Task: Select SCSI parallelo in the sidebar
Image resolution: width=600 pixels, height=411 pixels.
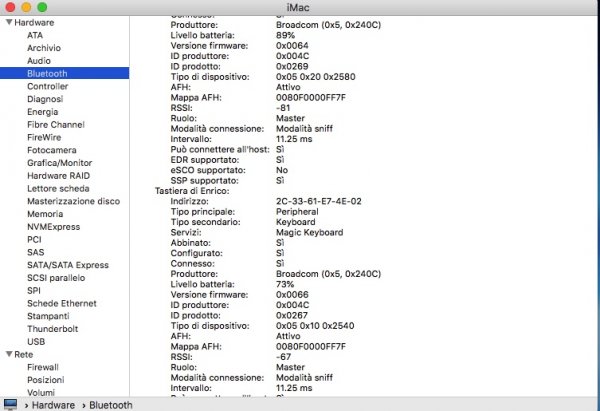Action: (56, 278)
